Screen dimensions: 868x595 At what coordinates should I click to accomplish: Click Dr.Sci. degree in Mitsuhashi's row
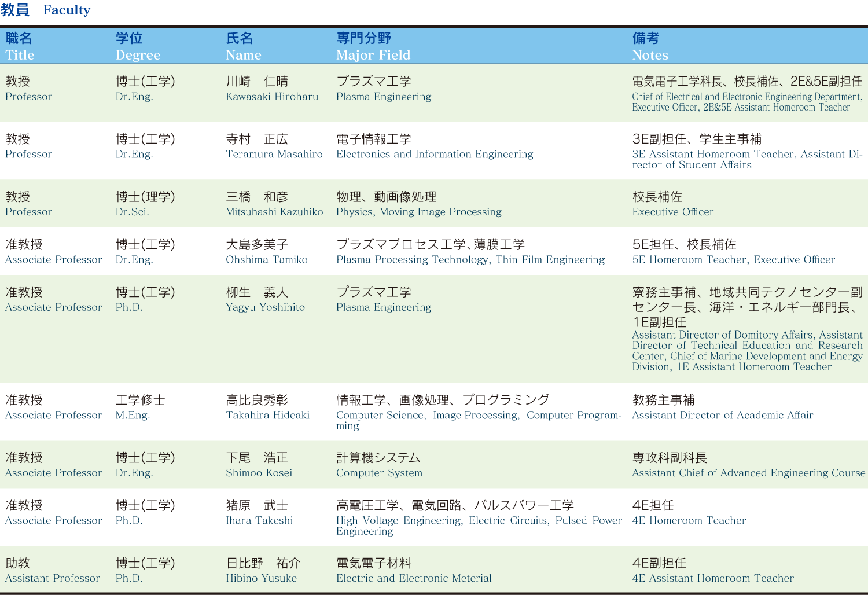tap(132, 212)
